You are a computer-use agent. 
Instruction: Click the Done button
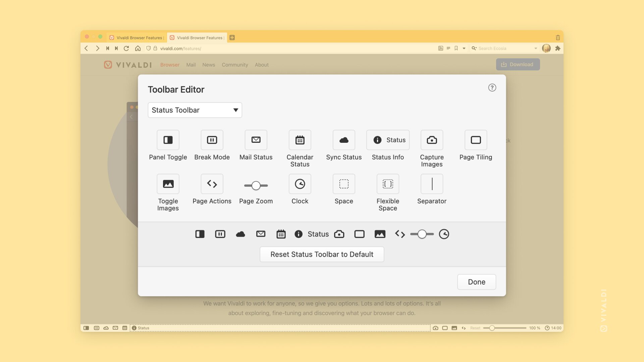[477, 282]
